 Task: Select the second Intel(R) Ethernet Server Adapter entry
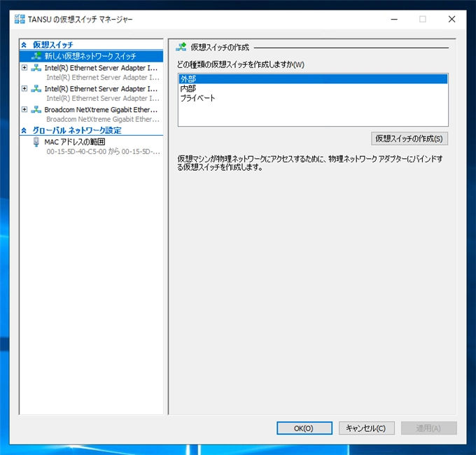pos(101,89)
